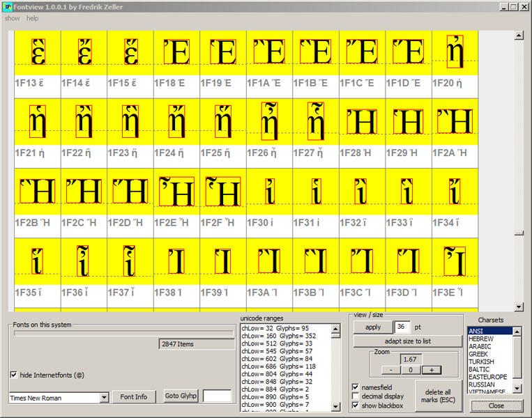532x418 pixels.
Task: Select glyph cell 1F3A
Action: click(269, 273)
